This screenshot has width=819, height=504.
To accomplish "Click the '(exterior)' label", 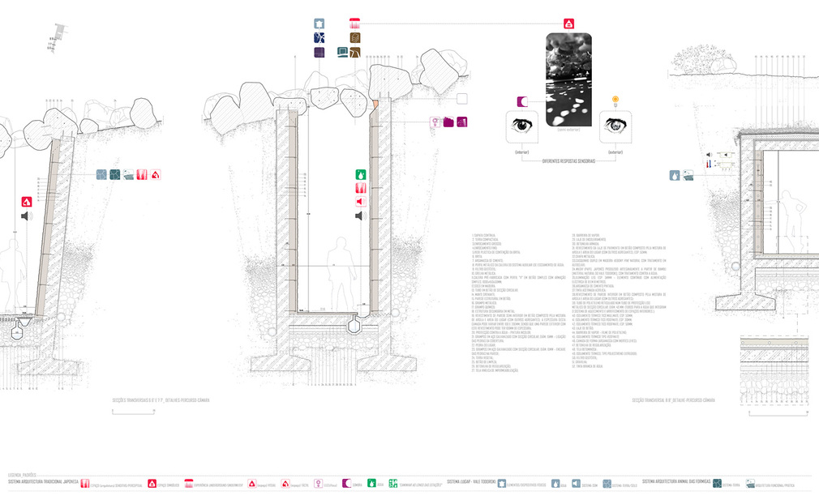I will pyautogui.click(x=615, y=152).
